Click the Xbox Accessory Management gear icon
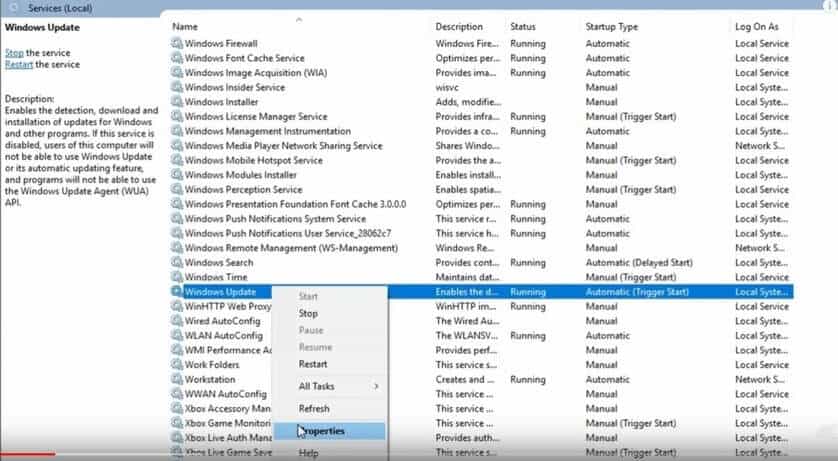838x461 pixels. pos(177,408)
